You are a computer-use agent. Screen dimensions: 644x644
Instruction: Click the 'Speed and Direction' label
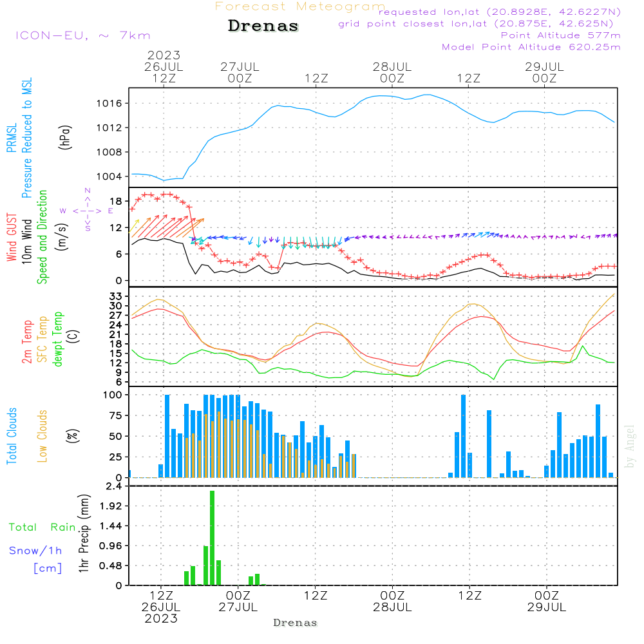[42, 237]
